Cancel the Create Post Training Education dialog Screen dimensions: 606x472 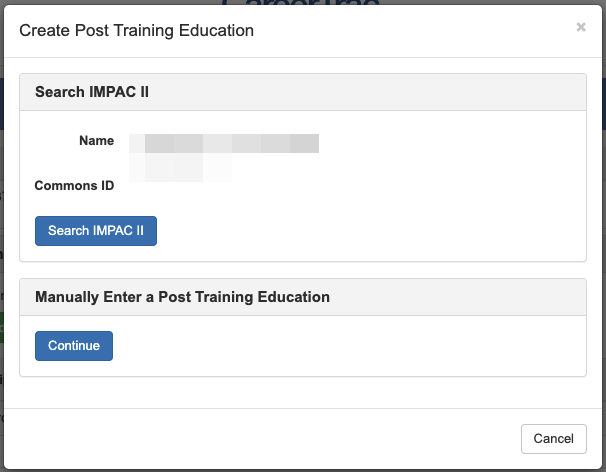[x=553, y=439]
